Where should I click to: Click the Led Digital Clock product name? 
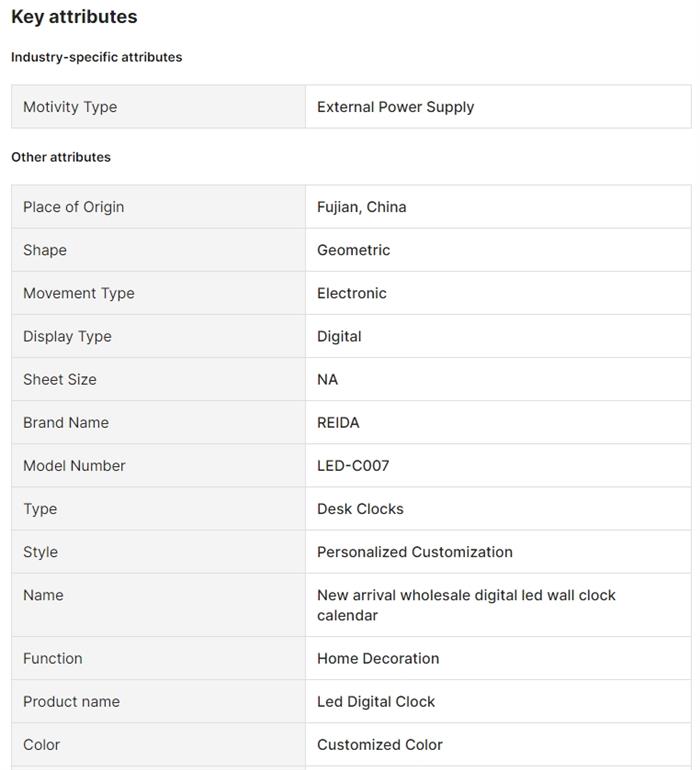[376, 701]
